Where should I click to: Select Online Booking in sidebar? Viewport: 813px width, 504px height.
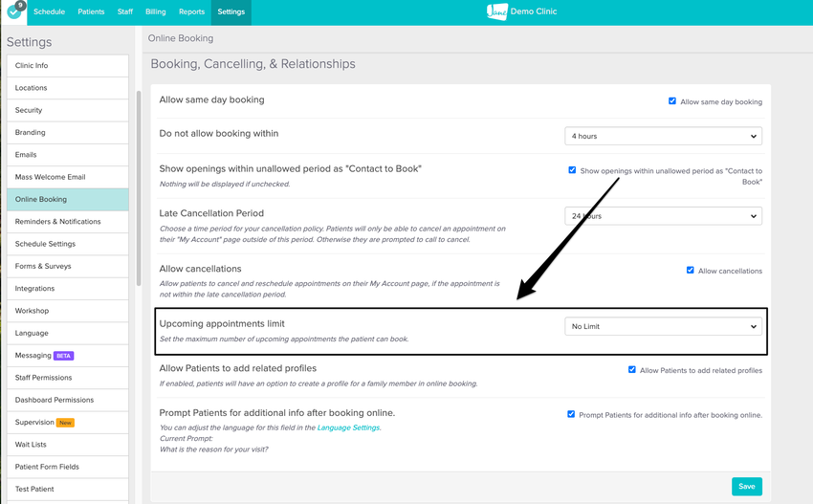[x=68, y=199]
